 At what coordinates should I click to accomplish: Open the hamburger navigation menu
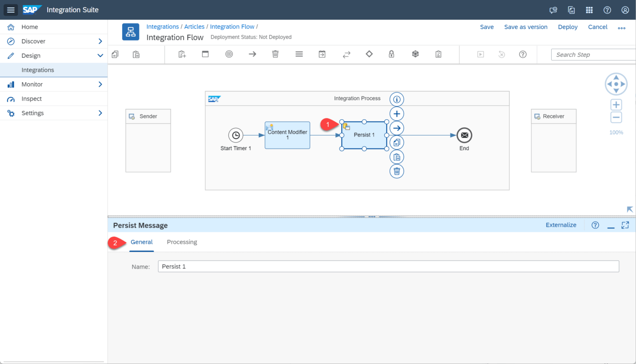click(11, 10)
